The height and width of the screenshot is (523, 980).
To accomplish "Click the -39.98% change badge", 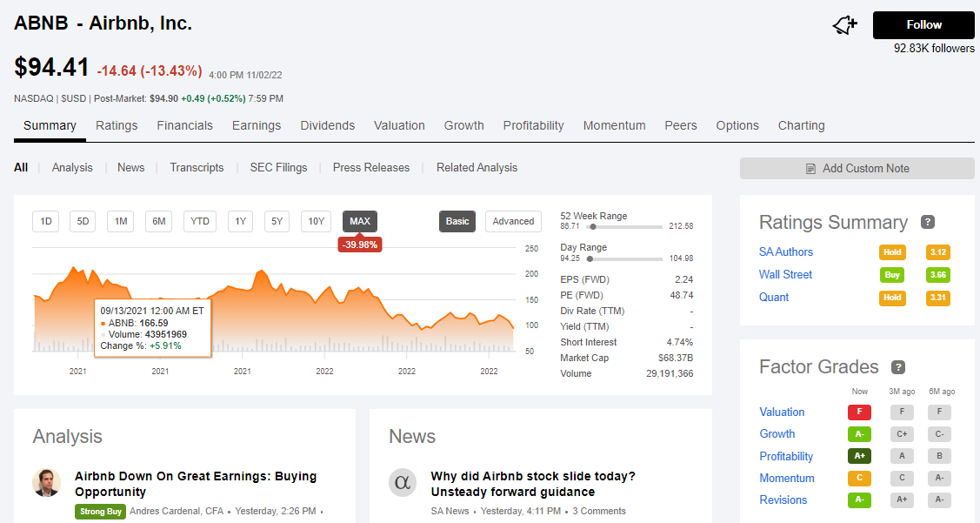I will (360, 245).
